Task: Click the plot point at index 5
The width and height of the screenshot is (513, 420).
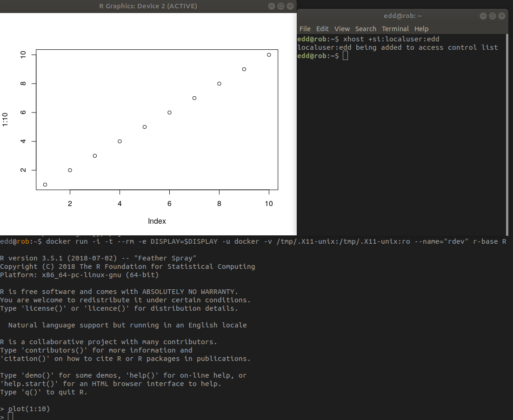Action: coord(145,127)
